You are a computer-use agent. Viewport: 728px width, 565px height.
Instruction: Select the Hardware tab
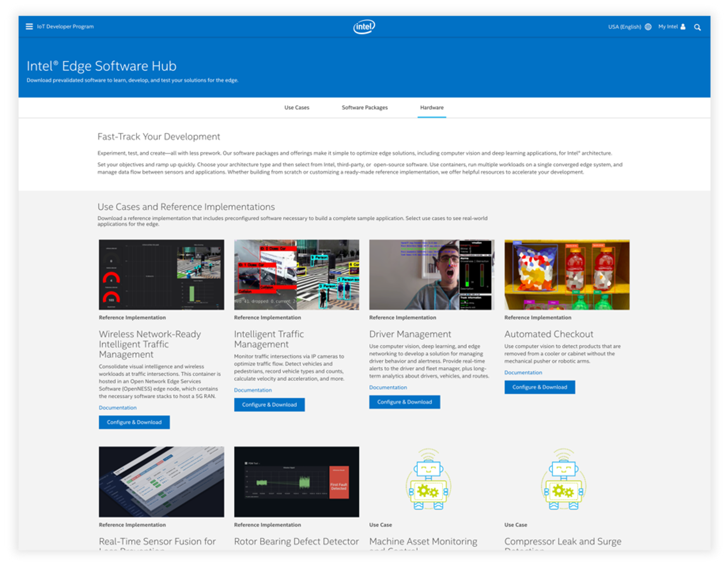click(432, 108)
